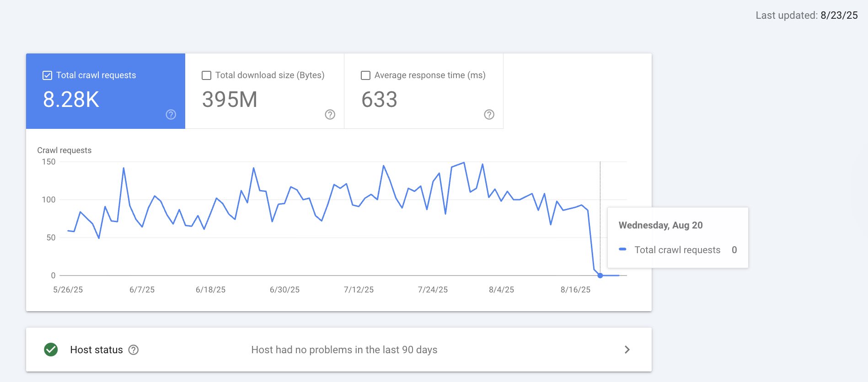The width and height of the screenshot is (868, 382).
Task: Click help icon in Total crawl requests card
Action: click(171, 115)
